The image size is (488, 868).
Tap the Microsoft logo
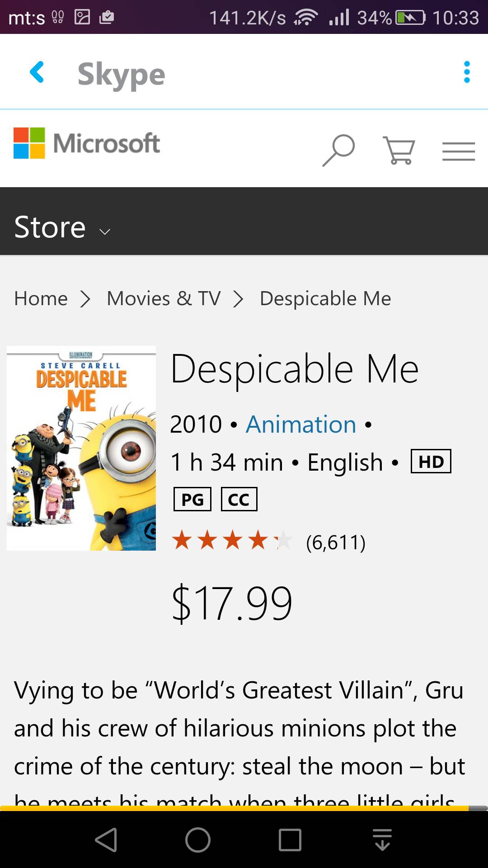87,143
